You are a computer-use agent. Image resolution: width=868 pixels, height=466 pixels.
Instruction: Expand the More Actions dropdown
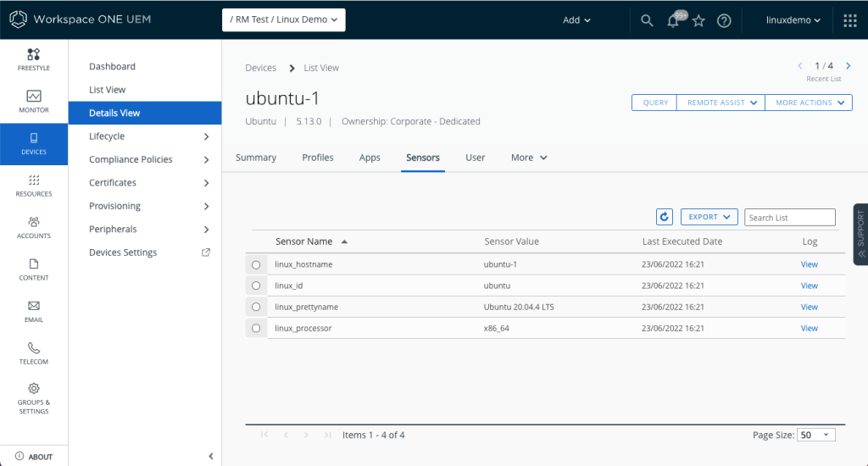[809, 103]
